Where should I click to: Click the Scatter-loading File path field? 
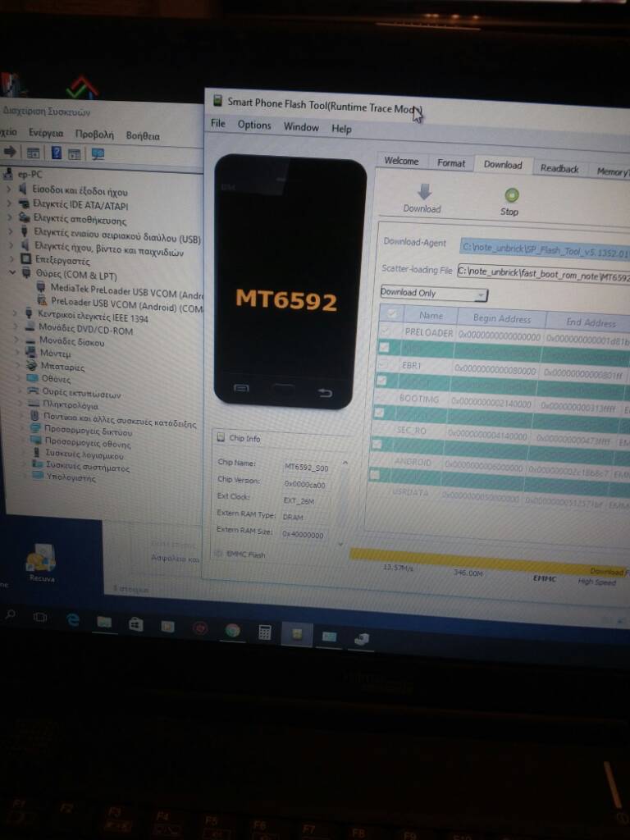click(x=543, y=273)
